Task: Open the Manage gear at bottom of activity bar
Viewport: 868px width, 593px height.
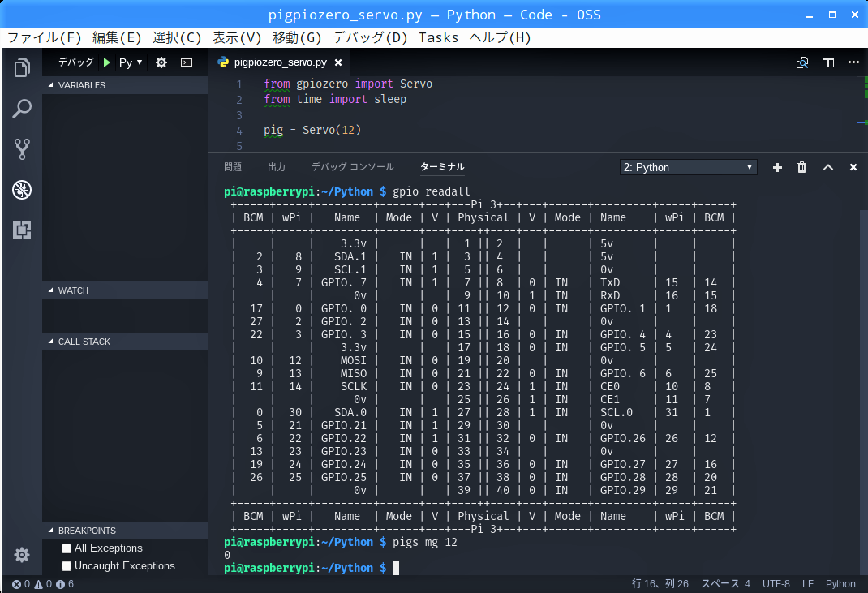Action: 22,555
